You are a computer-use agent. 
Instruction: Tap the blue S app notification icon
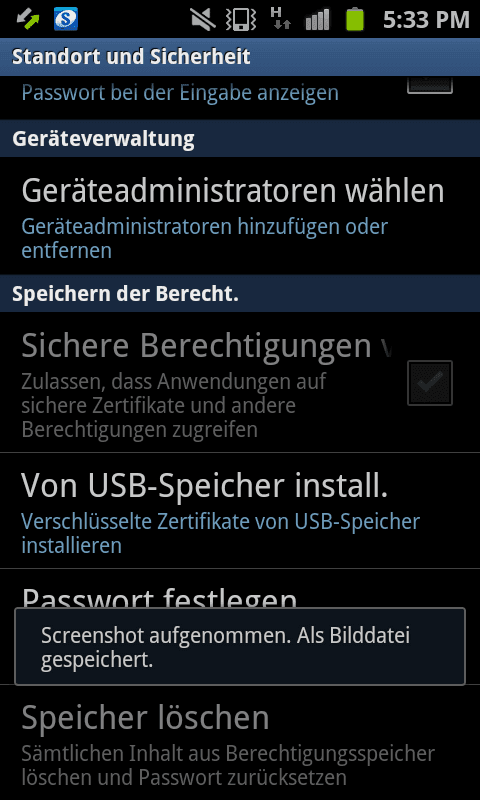point(66,19)
